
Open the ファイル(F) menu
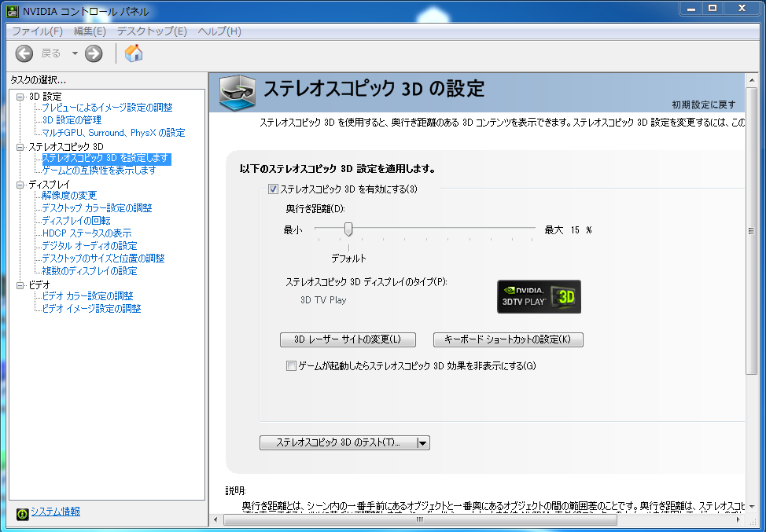37,31
